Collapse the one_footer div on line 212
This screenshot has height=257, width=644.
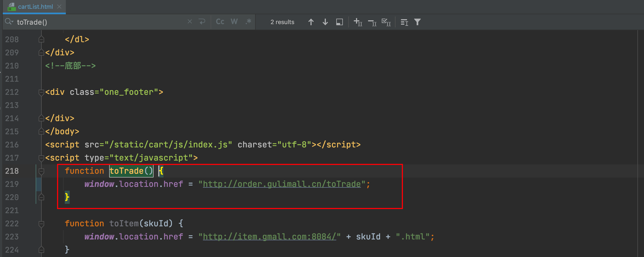pos(41,92)
